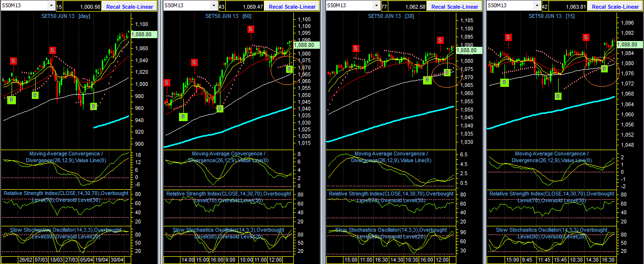
Task: Open the S50M13 symbol dropdown on 60-minute chart
Action: tap(213, 5)
